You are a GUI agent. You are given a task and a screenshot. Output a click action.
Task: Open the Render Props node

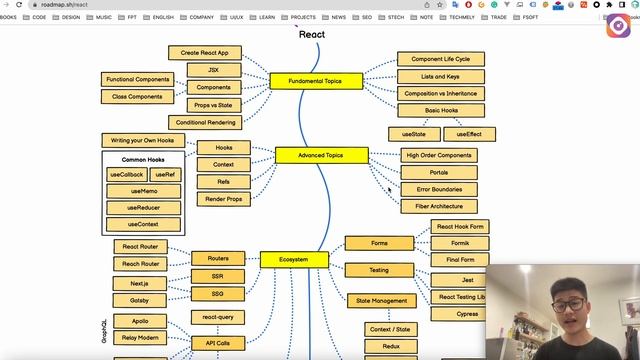pos(224,199)
